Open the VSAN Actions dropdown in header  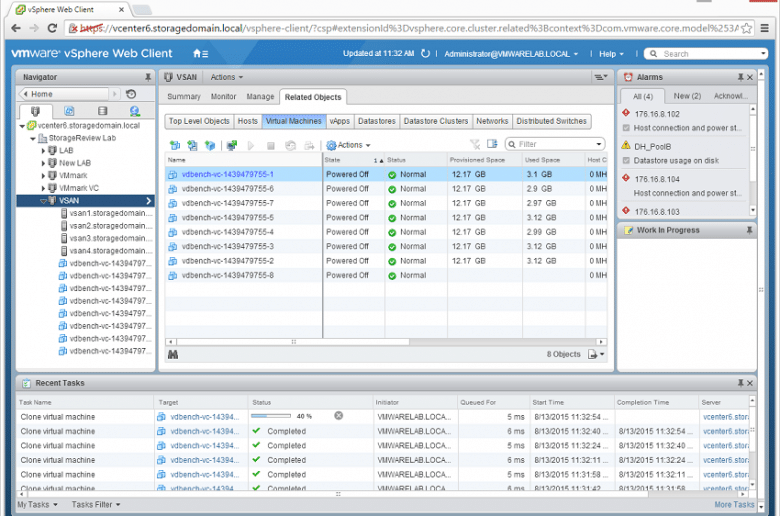[x=227, y=77]
